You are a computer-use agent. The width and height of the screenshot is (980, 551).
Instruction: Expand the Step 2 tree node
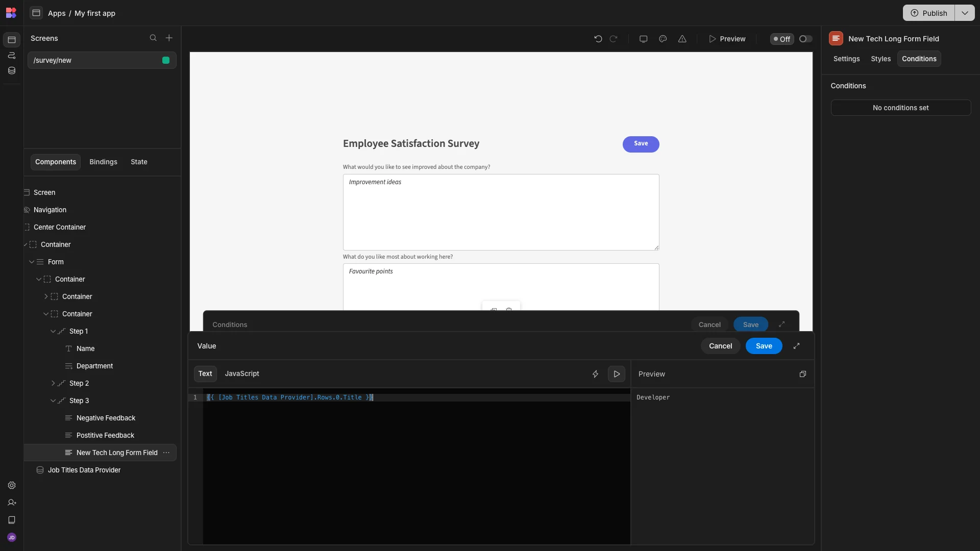tap(53, 383)
